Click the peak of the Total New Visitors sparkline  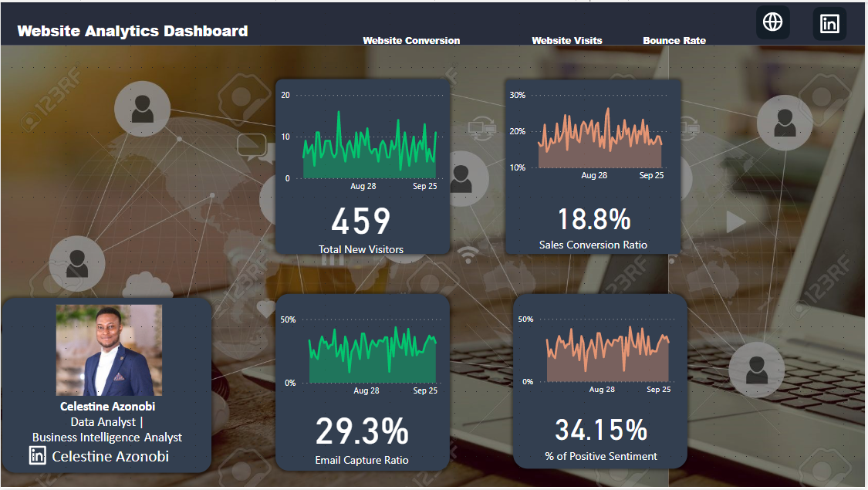tap(338, 113)
